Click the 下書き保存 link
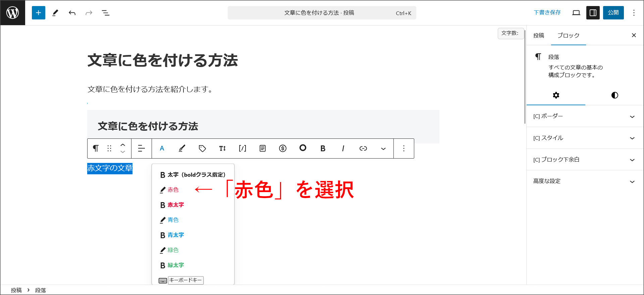 [x=547, y=13]
